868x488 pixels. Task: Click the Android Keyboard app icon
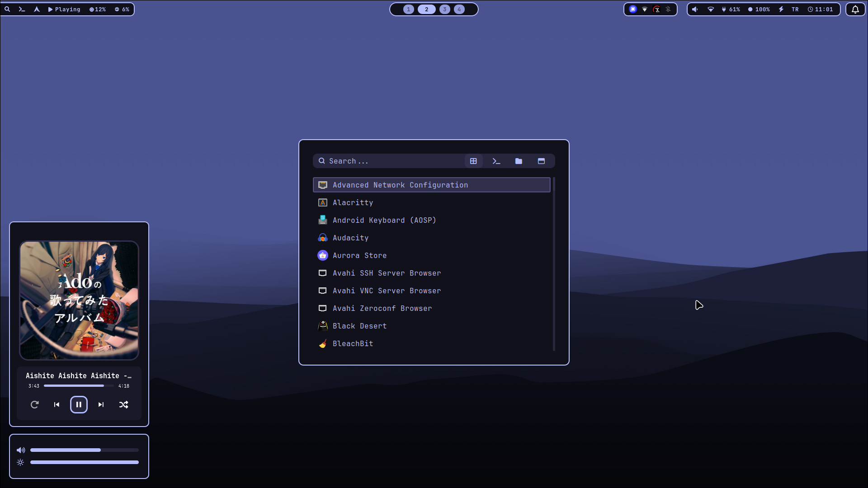[x=323, y=220]
